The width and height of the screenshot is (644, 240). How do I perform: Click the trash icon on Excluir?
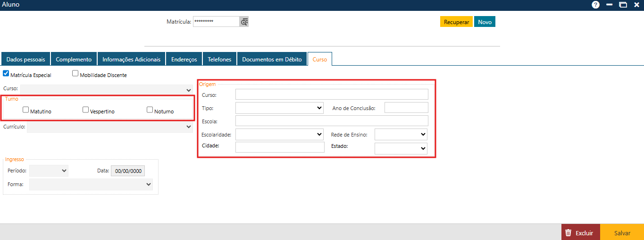point(569,233)
